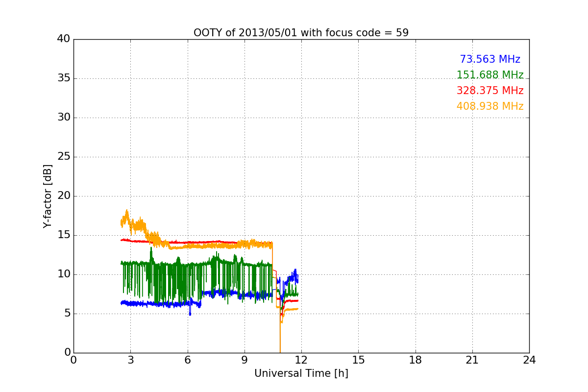This screenshot has width=588, height=392.
Task: Click the blue 73.563 MHz trace near 6 dB
Action: (147, 304)
